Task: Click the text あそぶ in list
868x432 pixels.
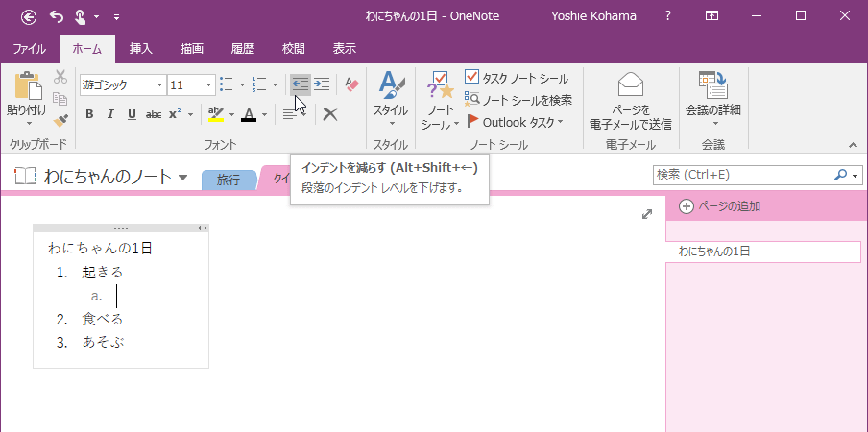Action: (103, 342)
